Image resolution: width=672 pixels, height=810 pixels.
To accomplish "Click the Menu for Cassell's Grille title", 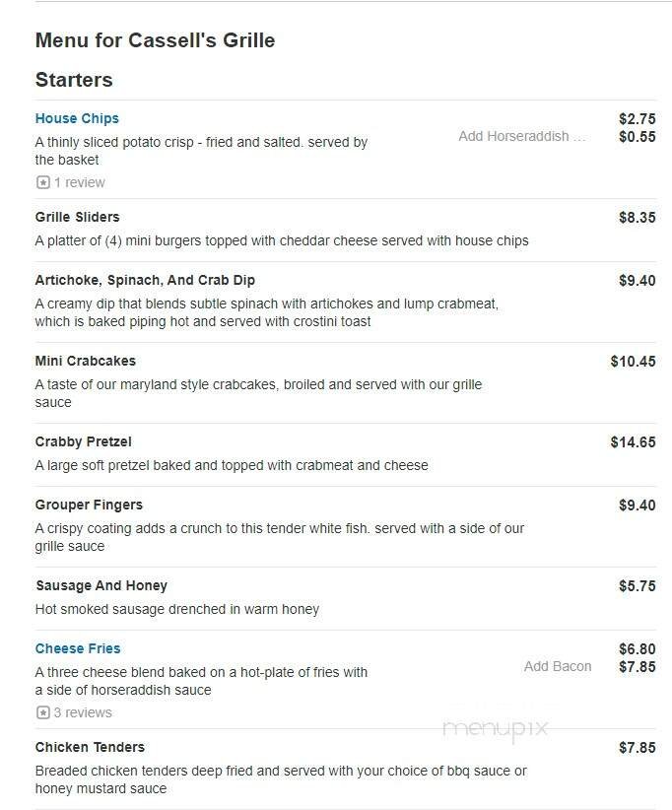I will coord(155,40).
